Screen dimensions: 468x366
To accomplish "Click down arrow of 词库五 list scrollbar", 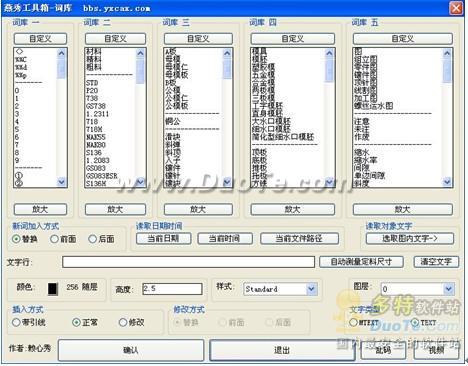I will 447,182.
